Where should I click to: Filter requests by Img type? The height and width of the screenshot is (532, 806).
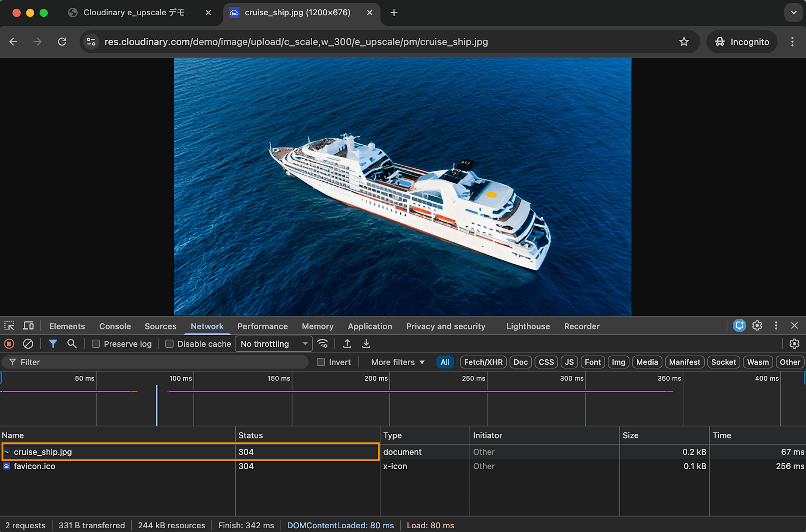pos(618,362)
